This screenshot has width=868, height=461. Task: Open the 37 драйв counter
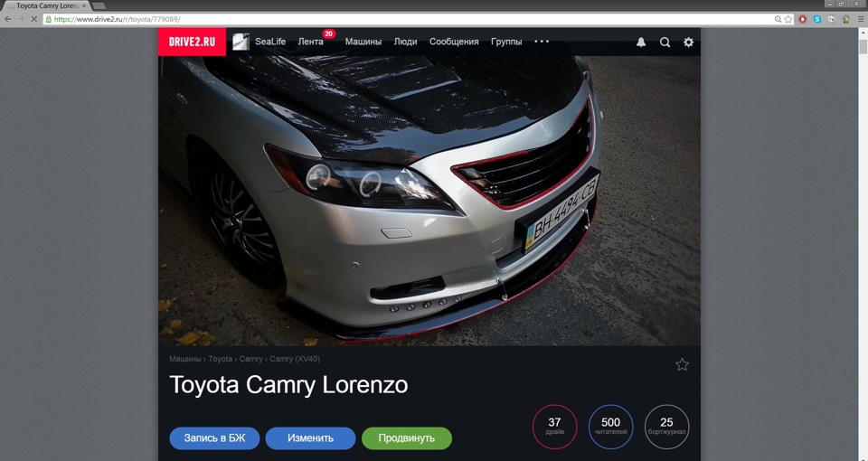[554, 427]
